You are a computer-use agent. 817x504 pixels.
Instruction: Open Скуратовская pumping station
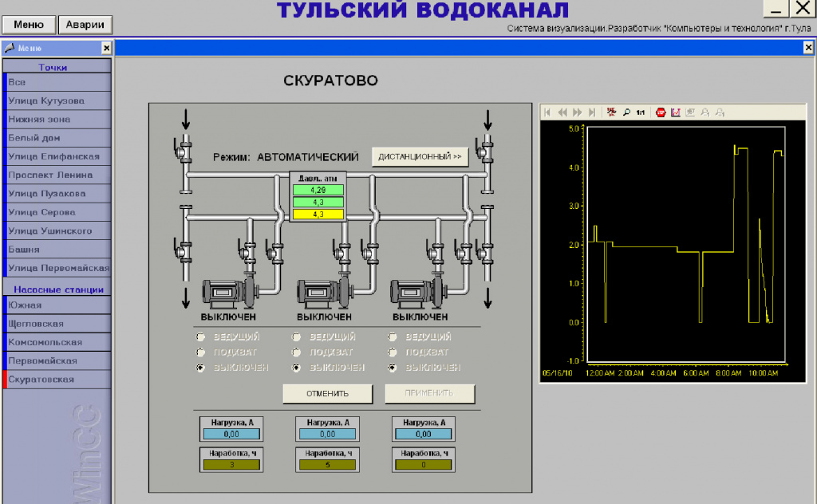pos(57,380)
